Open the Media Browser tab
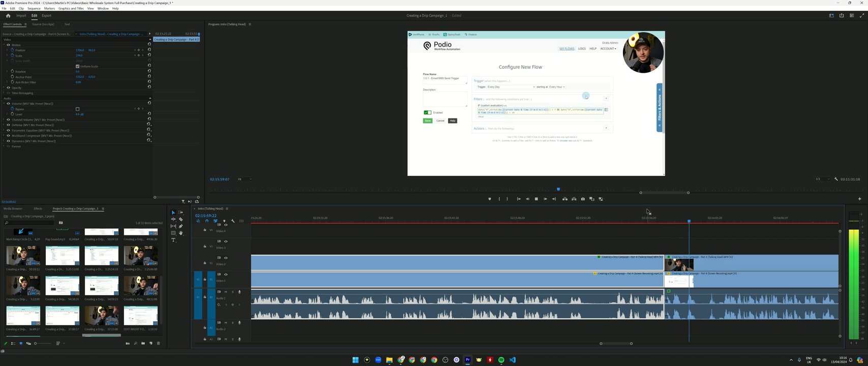Viewport: 868px width, 366px height. 13,208
